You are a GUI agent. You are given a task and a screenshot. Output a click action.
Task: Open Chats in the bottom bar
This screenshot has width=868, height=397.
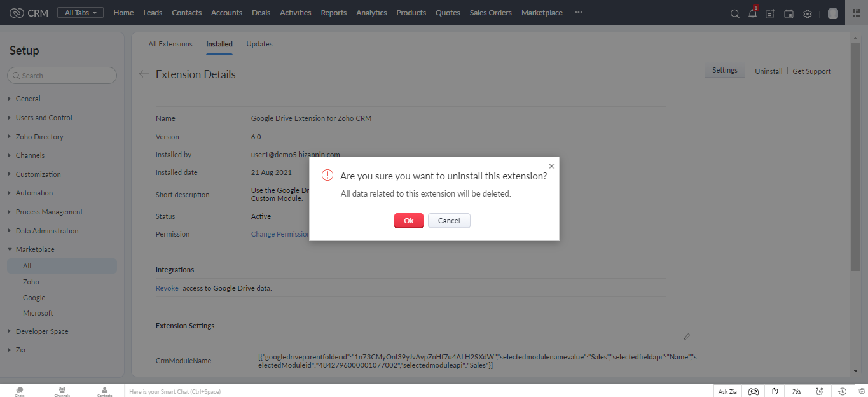[x=20, y=391]
